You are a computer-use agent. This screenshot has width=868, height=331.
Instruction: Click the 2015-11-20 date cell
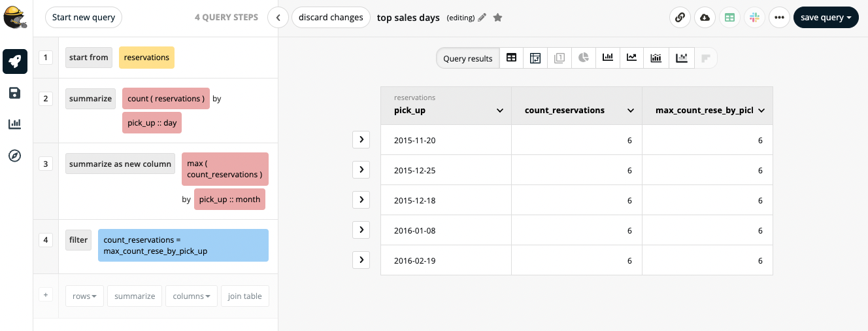(x=446, y=140)
